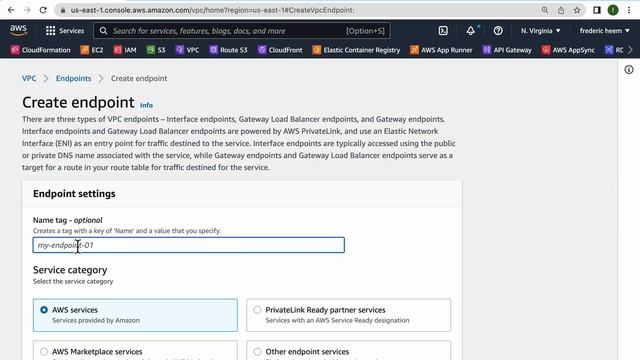Click the zoom magnifier icon in address bar
640x360 pixels.
544,10
